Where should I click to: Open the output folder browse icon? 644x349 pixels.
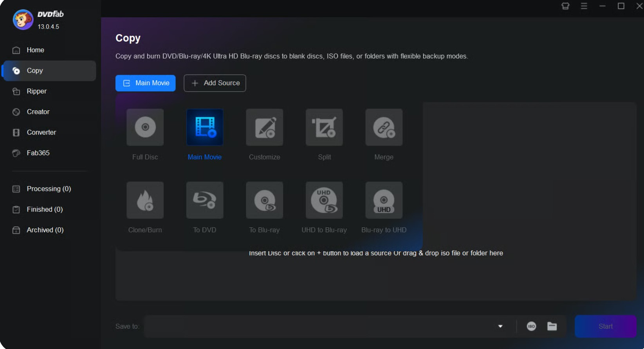tap(552, 326)
